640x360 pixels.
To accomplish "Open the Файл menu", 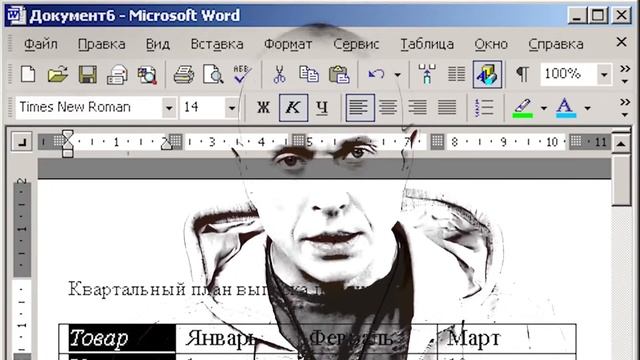I will (40, 44).
